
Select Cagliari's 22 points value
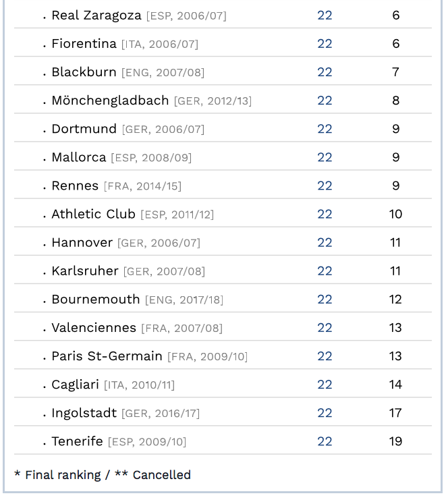(x=325, y=385)
